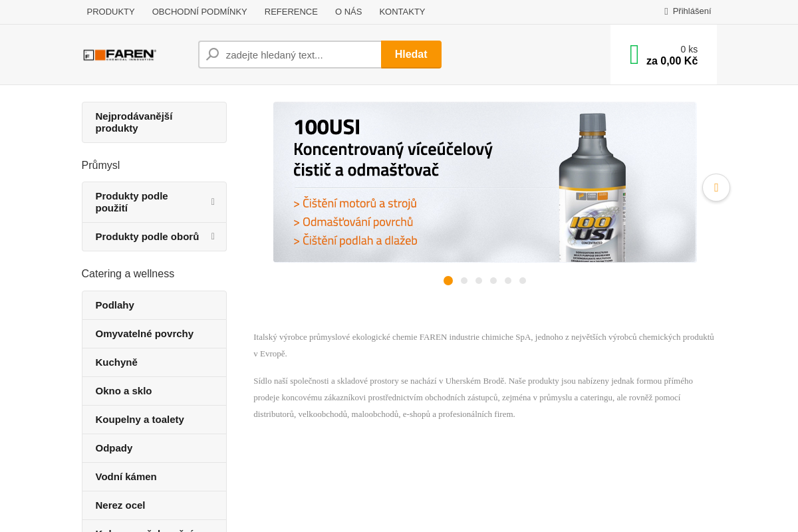Open the O NÁS page
798x532 pixels.
(348, 11)
